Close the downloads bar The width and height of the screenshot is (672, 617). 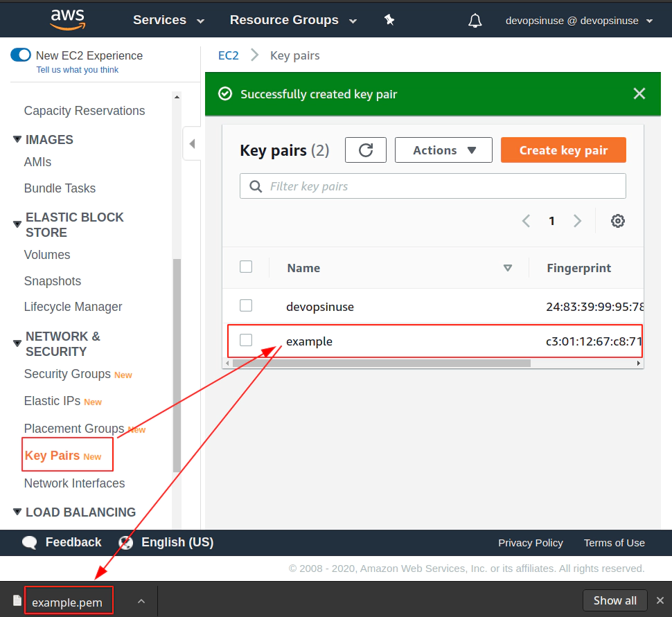click(660, 600)
